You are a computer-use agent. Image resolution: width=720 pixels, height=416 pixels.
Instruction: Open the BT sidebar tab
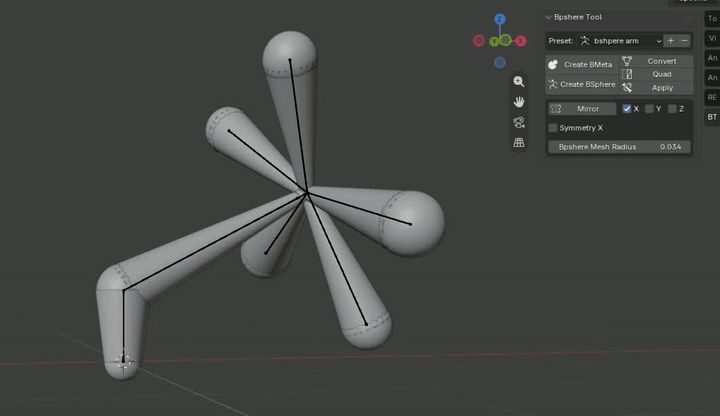click(712, 117)
